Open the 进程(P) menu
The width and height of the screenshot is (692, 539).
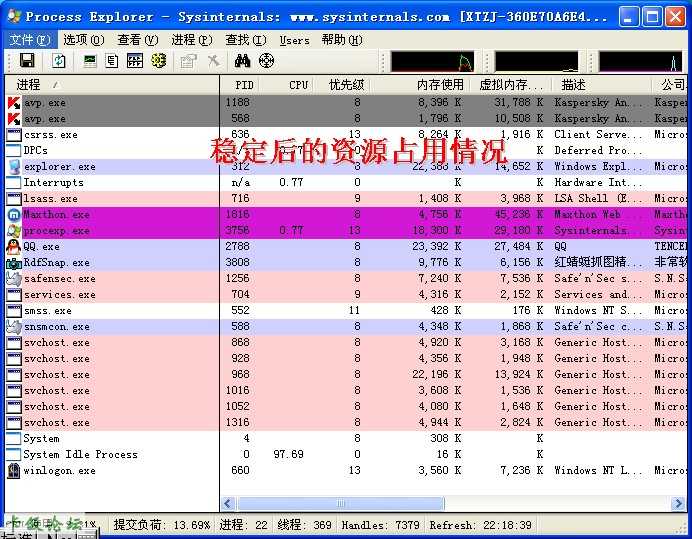(x=192, y=40)
